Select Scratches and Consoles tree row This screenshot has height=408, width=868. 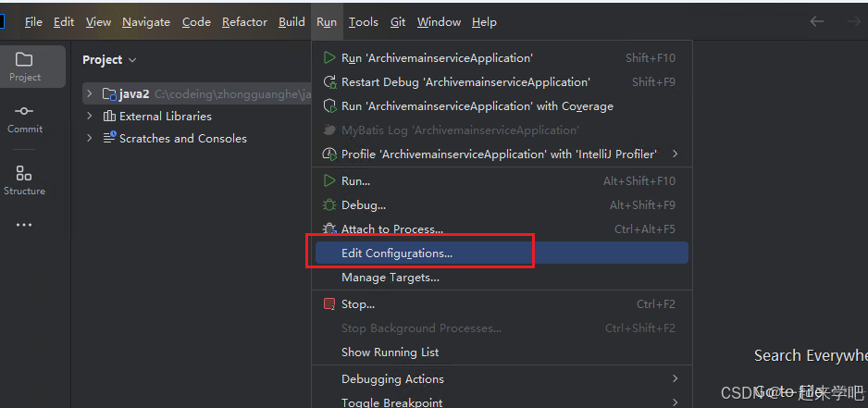tap(197, 138)
